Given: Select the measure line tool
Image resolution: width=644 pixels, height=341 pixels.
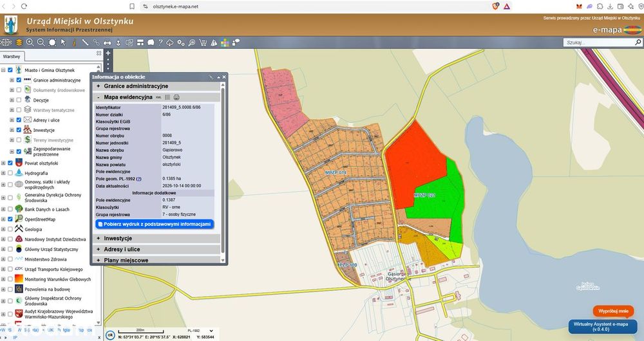Looking at the screenshot, I should (x=85, y=42).
